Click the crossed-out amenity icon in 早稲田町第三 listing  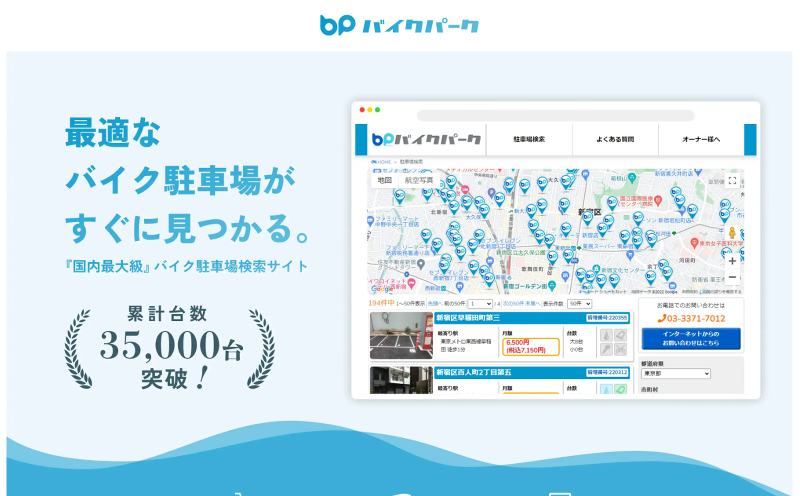tap(620, 350)
